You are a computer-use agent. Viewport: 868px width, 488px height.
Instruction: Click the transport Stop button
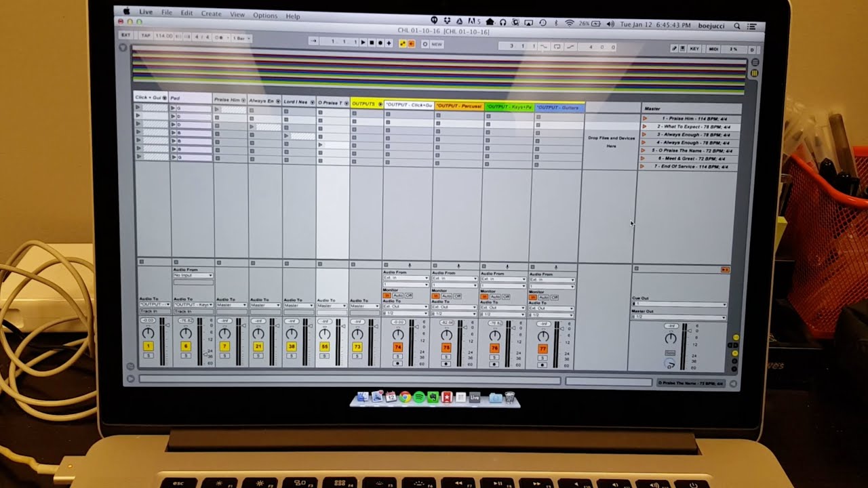372,43
